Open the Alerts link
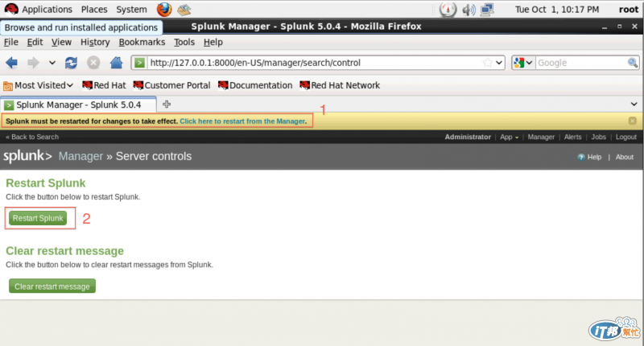644x346 pixels. 572,137
